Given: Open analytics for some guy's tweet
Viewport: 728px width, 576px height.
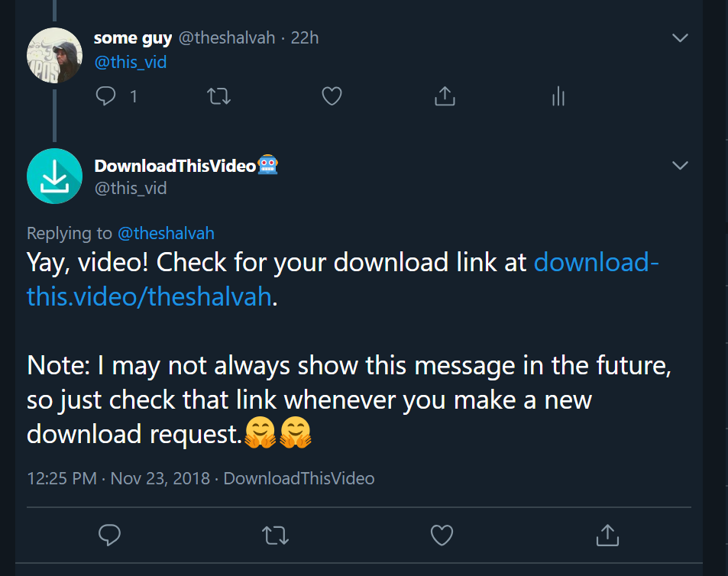Looking at the screenshot, I should pos(558,96).
